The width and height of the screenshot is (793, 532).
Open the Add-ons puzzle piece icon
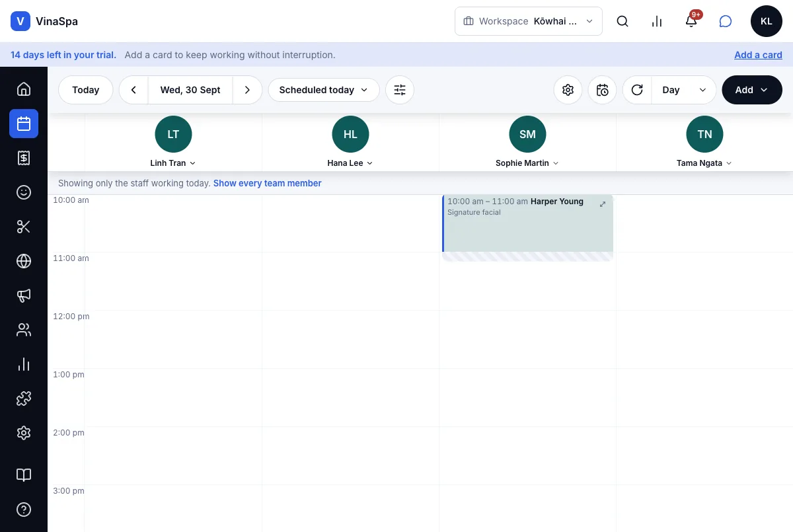[24, 399]
